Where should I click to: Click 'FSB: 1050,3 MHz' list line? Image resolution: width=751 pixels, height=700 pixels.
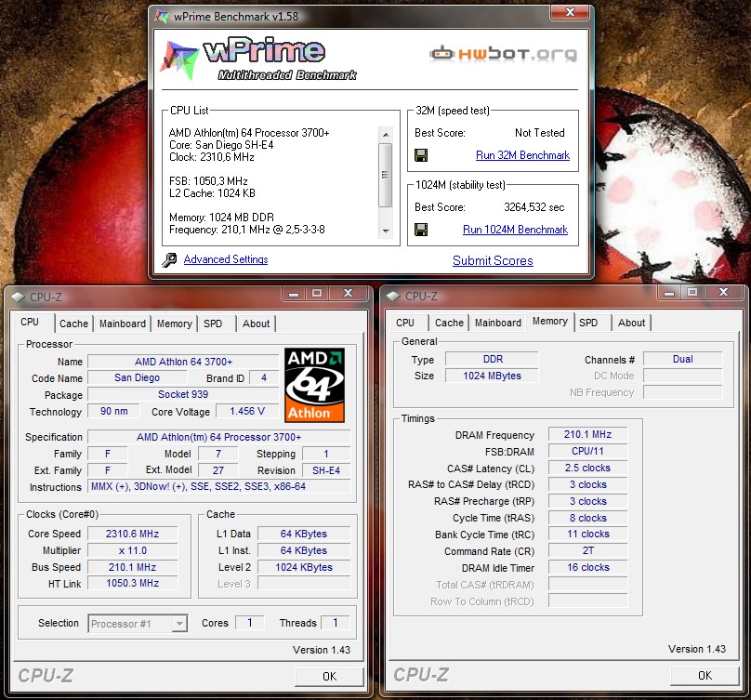tap(208, 181)
